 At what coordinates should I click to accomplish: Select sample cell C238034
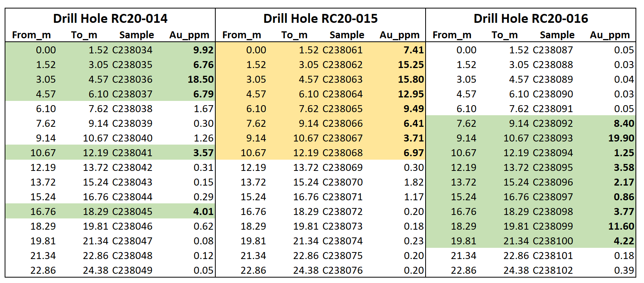click(132, 50)
